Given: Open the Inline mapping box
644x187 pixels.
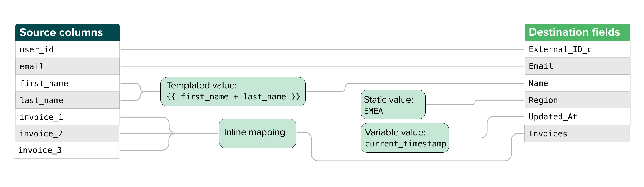Looking at the screenshot, I should 257,133.
